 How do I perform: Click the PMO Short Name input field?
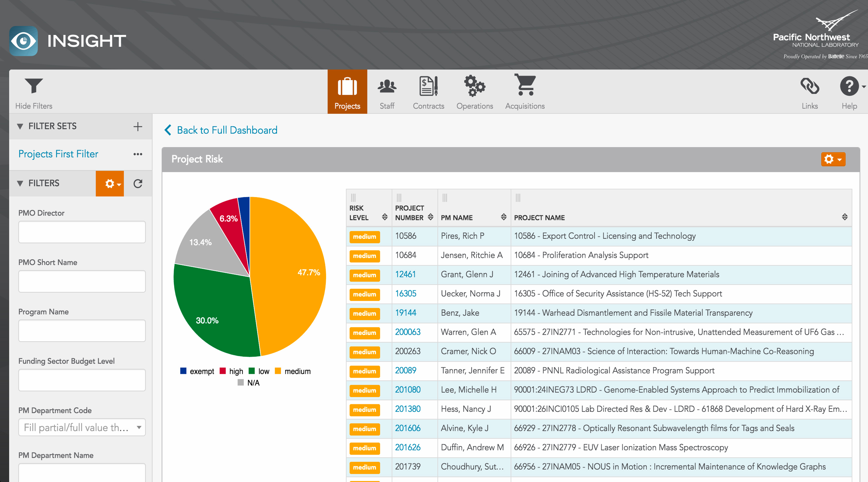point(82,281)
